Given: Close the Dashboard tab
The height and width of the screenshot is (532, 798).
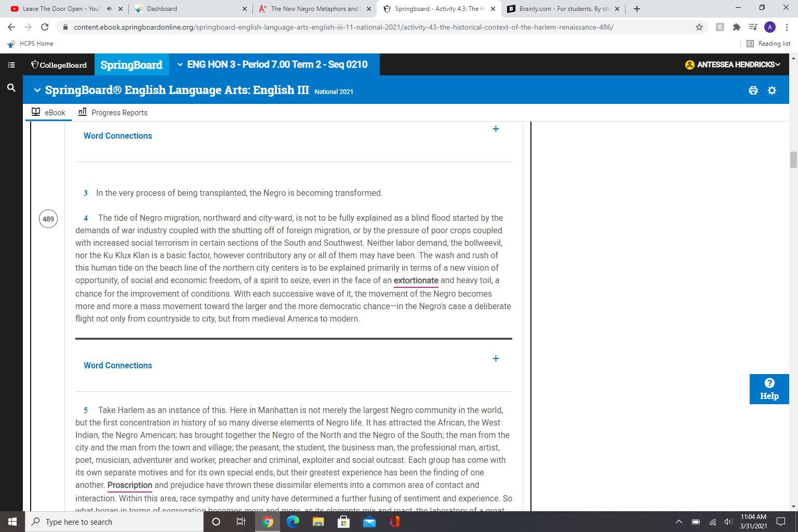Looking at the screenshot, I should pyautogui.click(x=245, y=9).
